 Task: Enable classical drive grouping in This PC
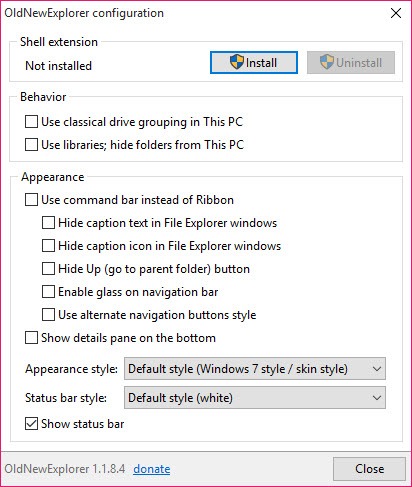[x=31, y=122]
